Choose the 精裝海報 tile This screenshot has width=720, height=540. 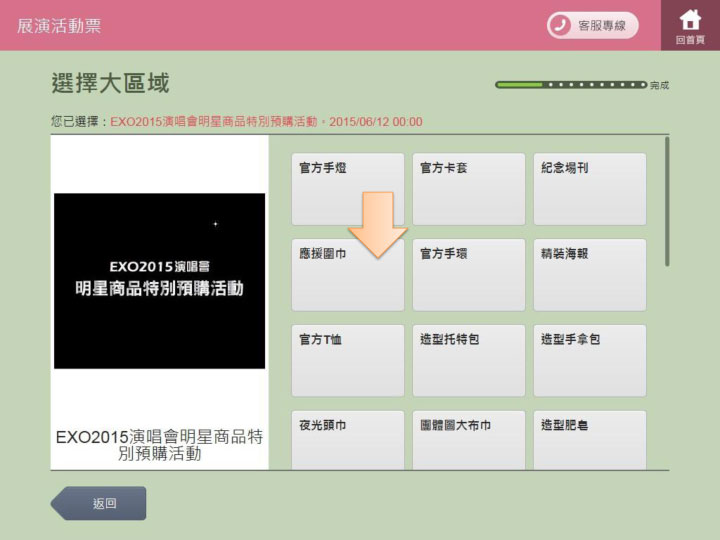click(x=590, y=275)
